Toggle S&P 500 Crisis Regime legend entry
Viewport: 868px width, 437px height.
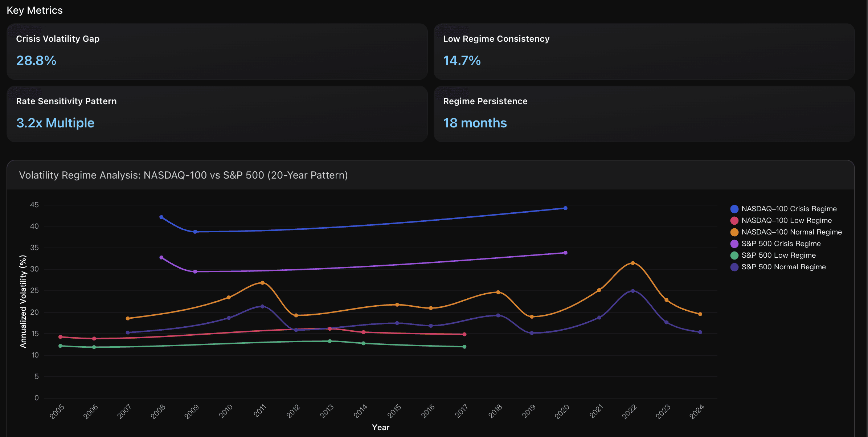775,244
